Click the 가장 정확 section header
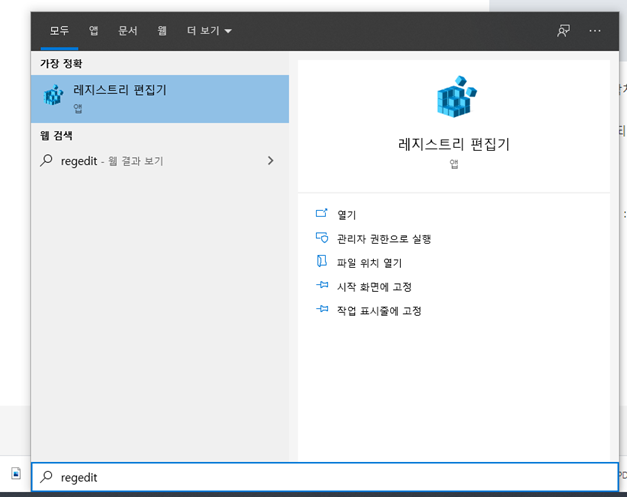Image resolution: width=627 pixels, height=497 pixels. click(x=61, y=63)
